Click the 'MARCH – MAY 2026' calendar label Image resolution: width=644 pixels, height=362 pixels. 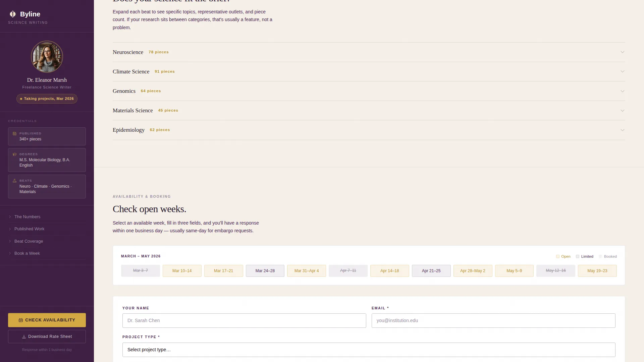click(x=141, y=256)
